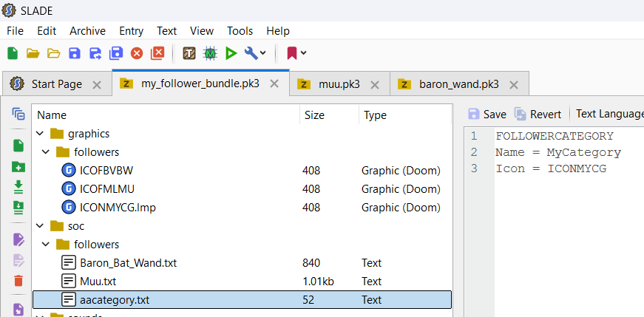Switch to my_follower_bundle.pk3 tab
The width and height of the screenshot is (644, 317).
[x=200, y=83]
